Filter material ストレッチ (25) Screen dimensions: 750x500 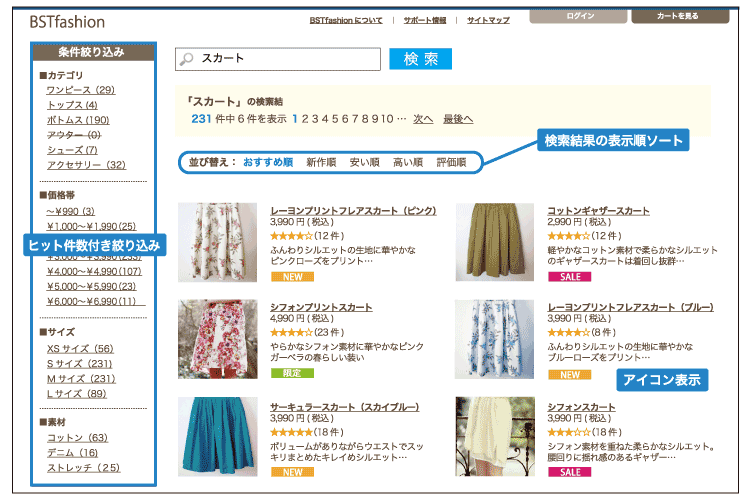coord(83,467)
